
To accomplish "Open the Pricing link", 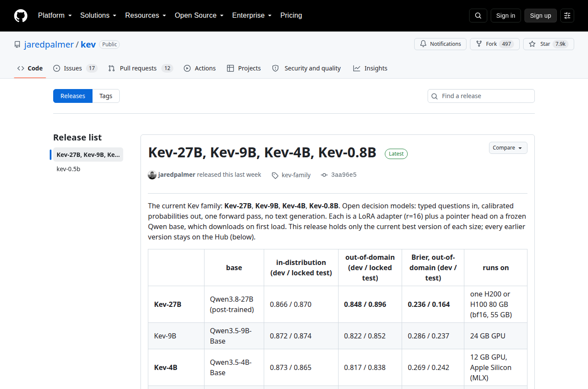I will (291, 16).
